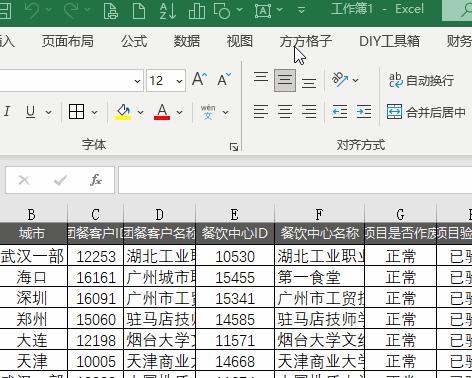
Task: Toggle align text right
Action: (309, 112)
